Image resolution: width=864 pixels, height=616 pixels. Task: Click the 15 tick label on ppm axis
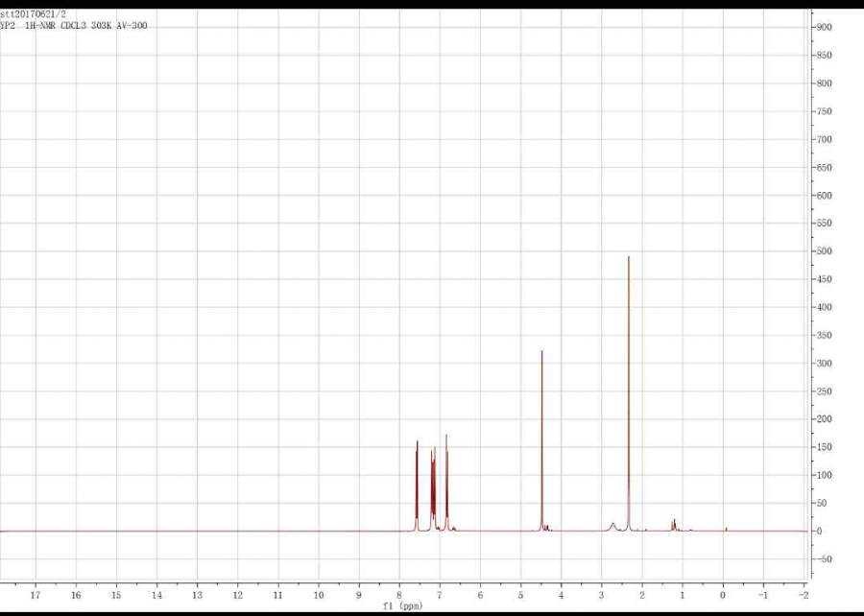point(116,595)
